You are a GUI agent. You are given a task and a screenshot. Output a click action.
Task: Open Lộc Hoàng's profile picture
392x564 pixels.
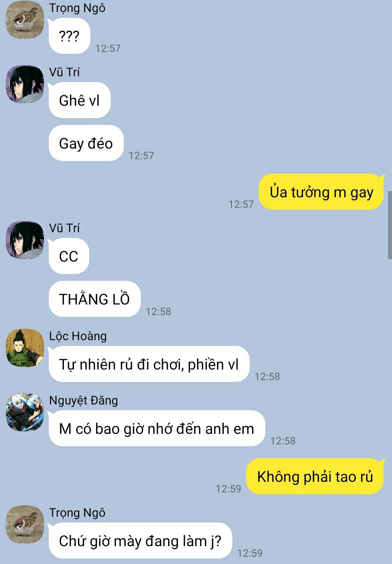tap(25, 348)
